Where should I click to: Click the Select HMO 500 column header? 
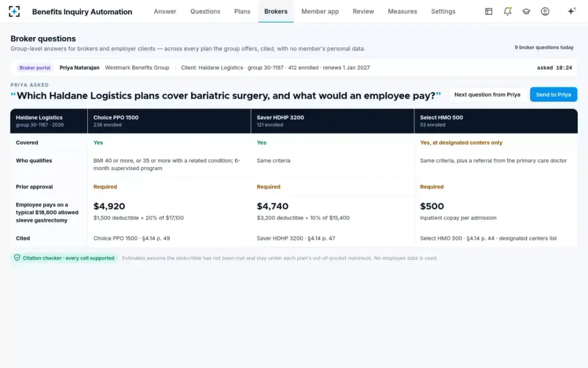point(496,121)
